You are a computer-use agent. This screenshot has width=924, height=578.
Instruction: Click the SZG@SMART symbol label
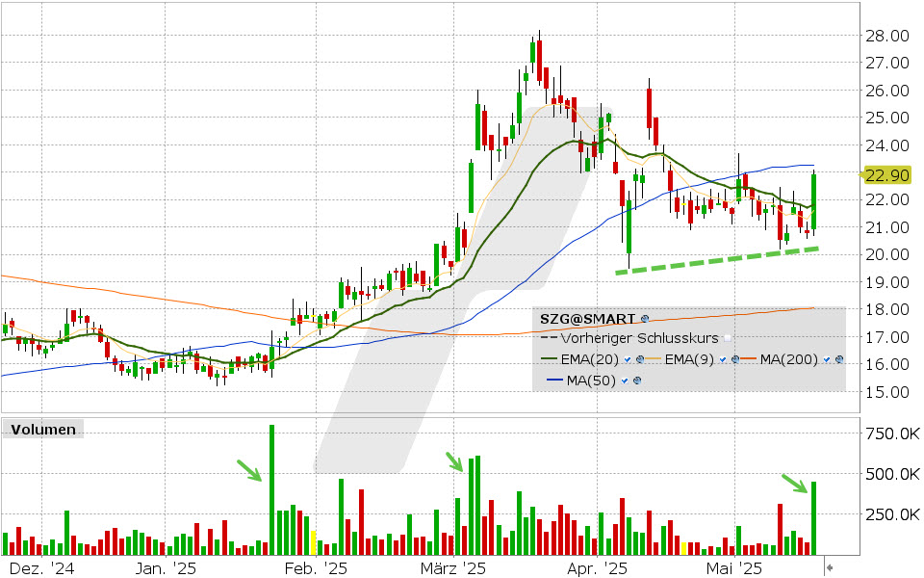coord(587,319)
